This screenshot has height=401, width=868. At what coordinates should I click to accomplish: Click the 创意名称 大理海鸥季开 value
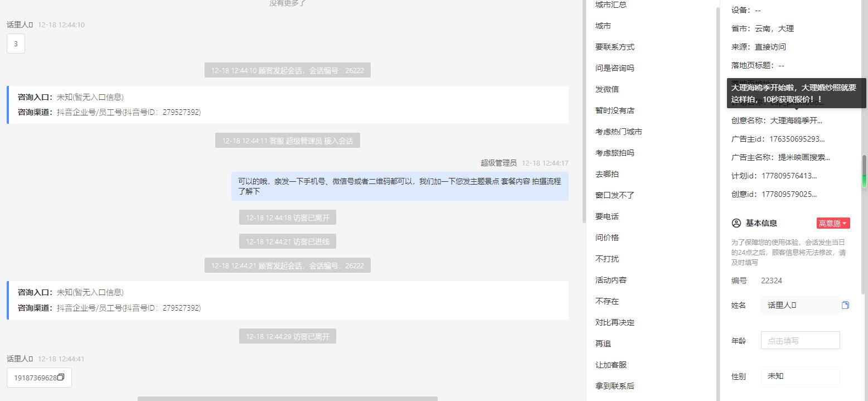point(796,120)
